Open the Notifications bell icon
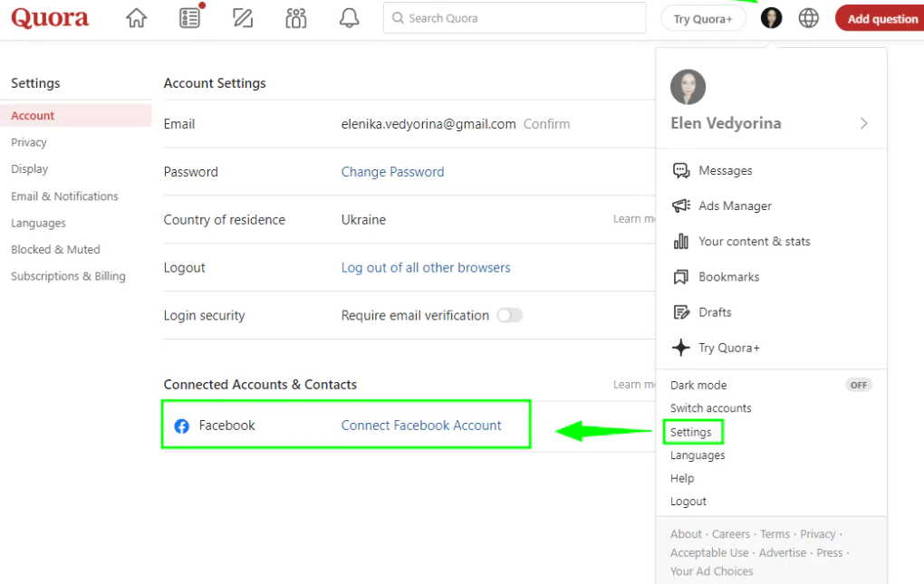 coord(349,18)
